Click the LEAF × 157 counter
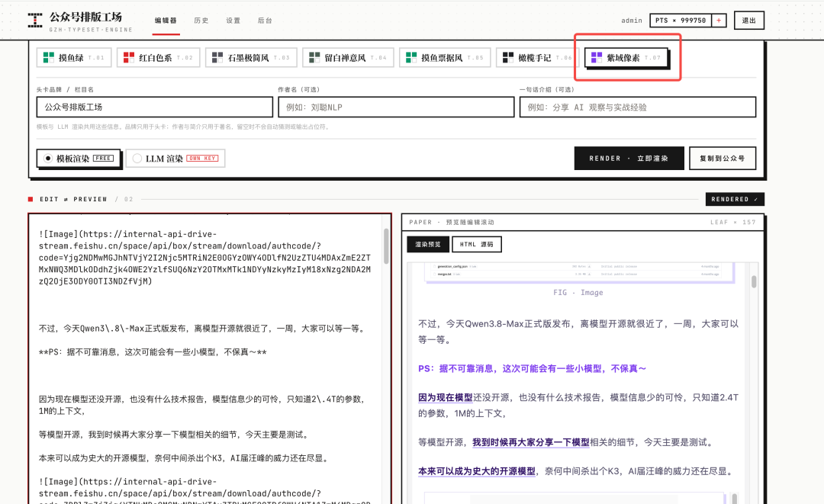The image size is (824, 504). (732, 222)
